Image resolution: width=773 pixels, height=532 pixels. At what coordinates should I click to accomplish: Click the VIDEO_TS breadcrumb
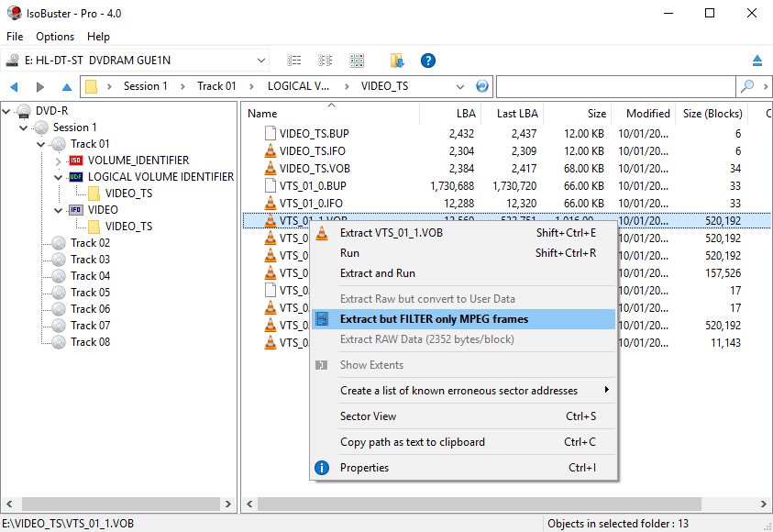pyautogui.click(x=384, y=86)
